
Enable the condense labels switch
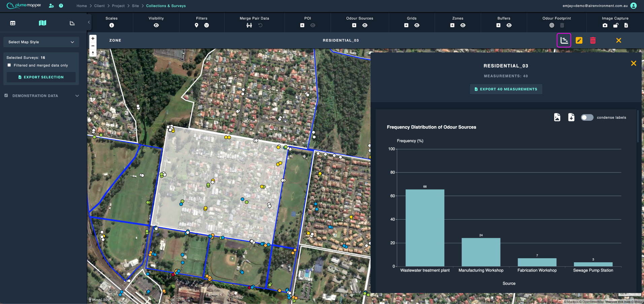tap(587, 117)
